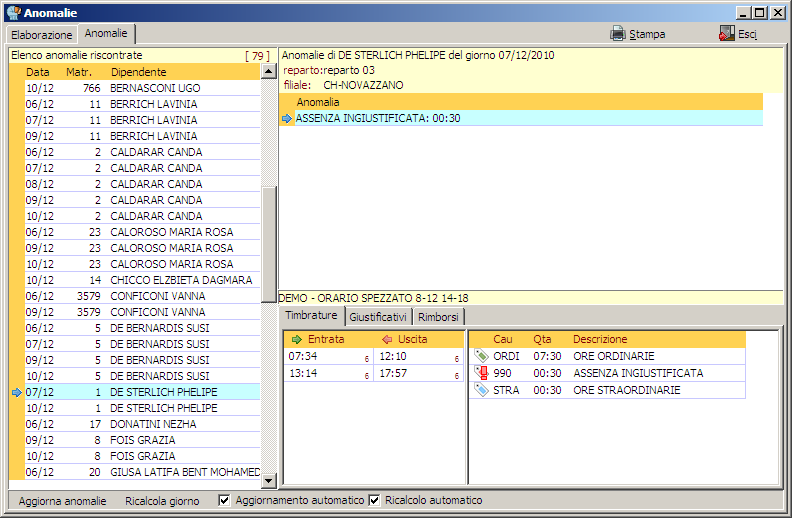Viewport: 792px width, 518px height.
Task: Click DEMO - ORARIO SPEZZATO 8-12 14-18 label
Action: tap(373, 298)
